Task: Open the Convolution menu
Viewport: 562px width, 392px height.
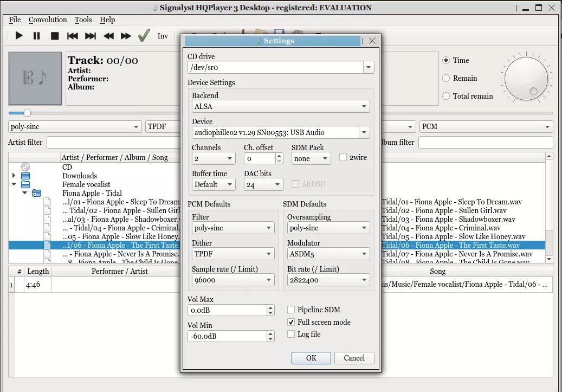Action: 48,20
